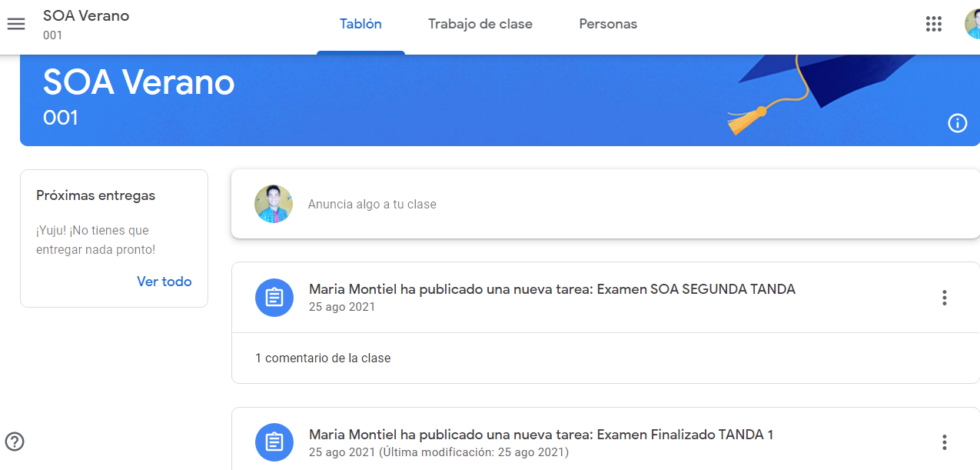Open the Examen SOA SEGUNDA TANDA post
Image resolution: width=980 pixels, height=470 pixels.
coord(552,289)
